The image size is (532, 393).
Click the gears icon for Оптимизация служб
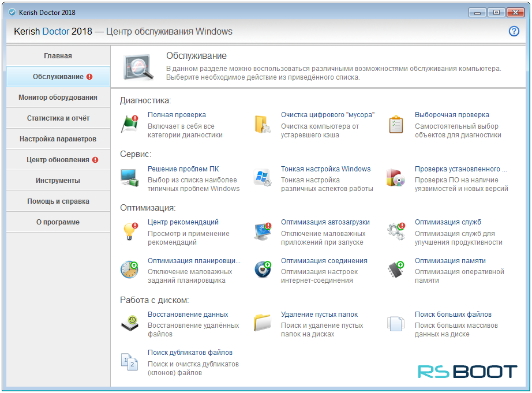tap(396, 231)
